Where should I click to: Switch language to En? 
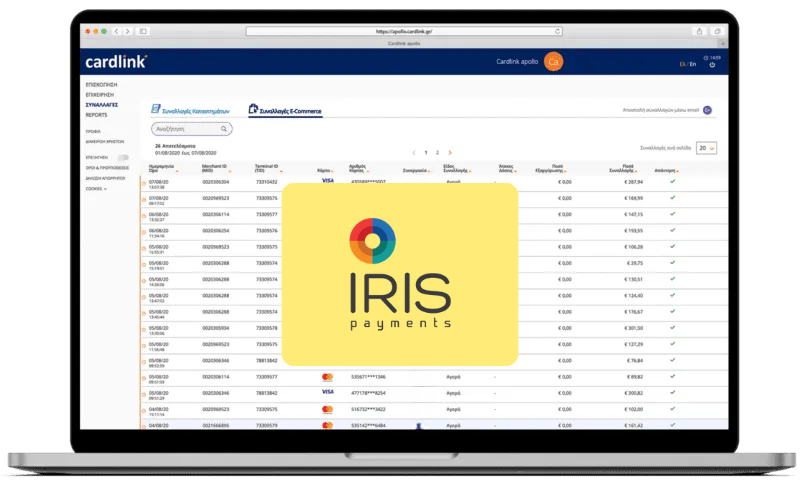coord(689,63)
